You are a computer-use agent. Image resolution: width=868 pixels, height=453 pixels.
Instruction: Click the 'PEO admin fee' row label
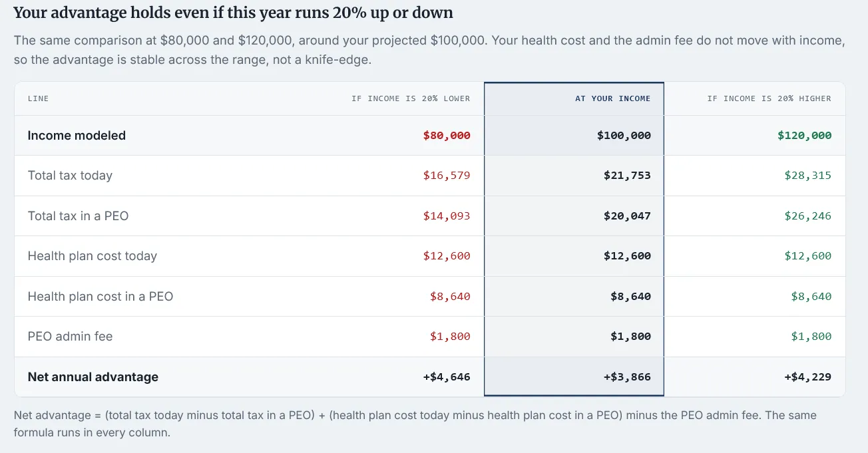click(x=70, y=337)
